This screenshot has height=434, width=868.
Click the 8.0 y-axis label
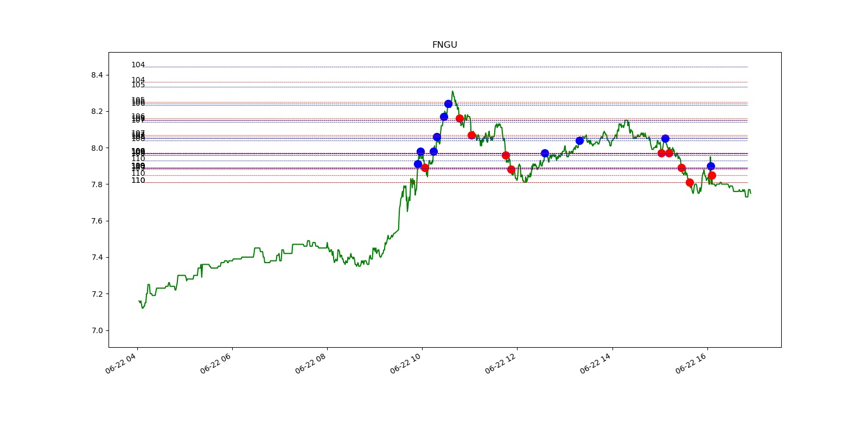coord(97,148)
